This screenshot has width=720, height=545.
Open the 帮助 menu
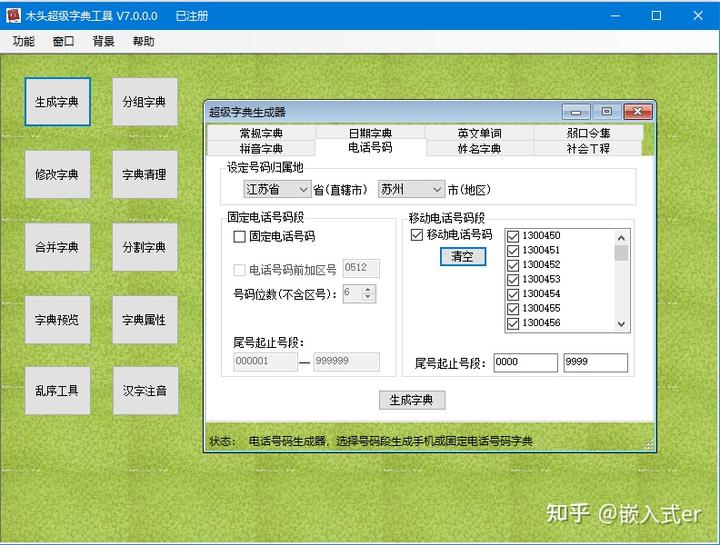coord(143,41)
